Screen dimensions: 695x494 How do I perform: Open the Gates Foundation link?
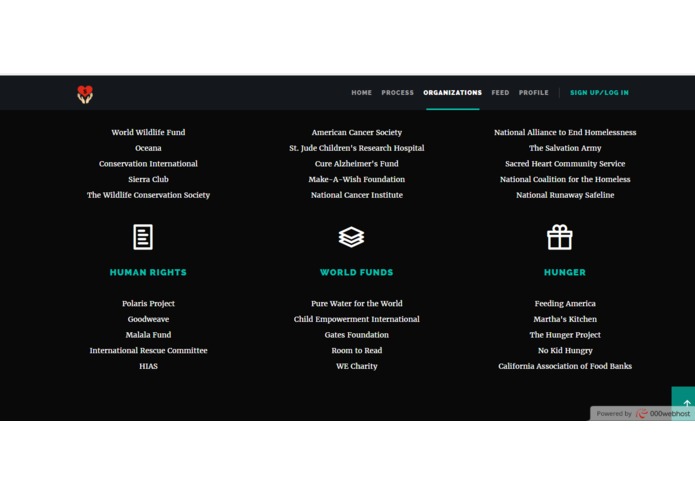(357, 335)
